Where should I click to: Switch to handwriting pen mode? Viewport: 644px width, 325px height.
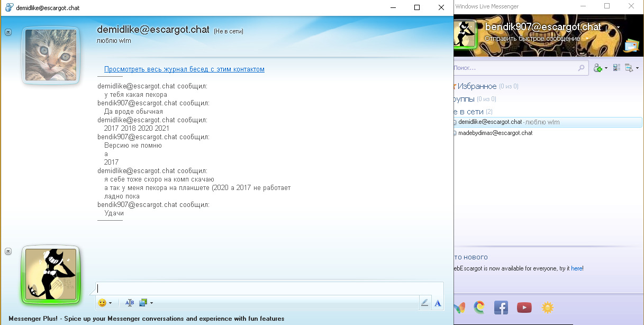(x=424, y=303)
